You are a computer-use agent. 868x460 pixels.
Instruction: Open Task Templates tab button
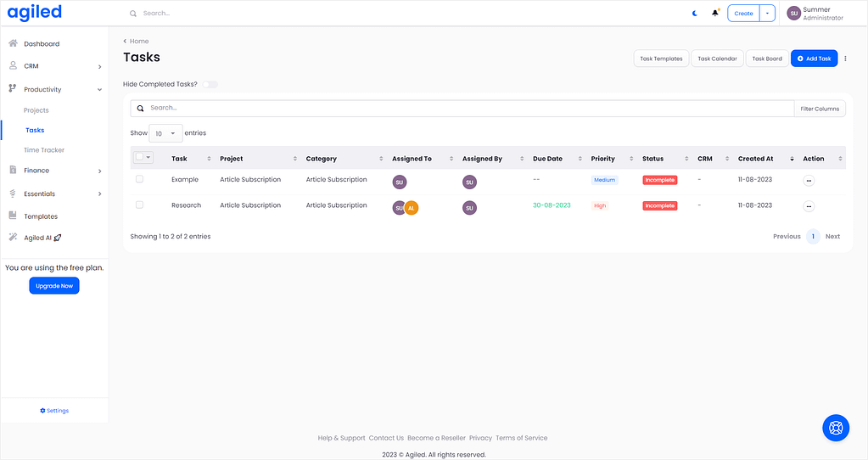[661, 59]
